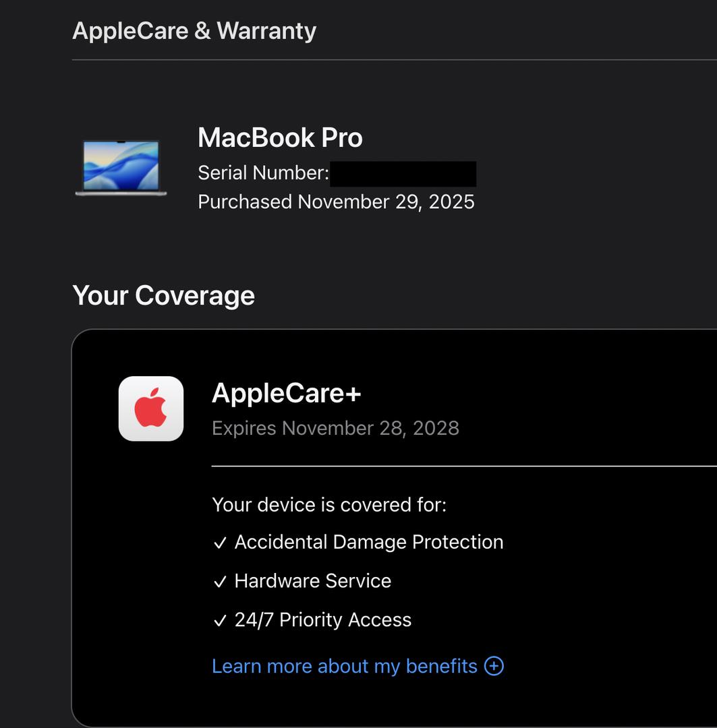Click the Accidental Damage Protection label
The width and height of the screenshot is (717, 728).
click(369, 543)
